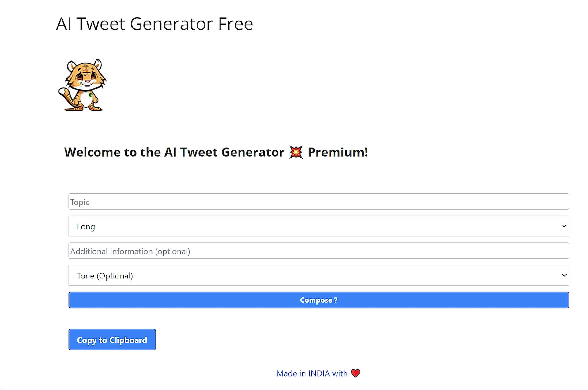Focus the Topic text field
This screenshot has width=588, height=390.
318,202
